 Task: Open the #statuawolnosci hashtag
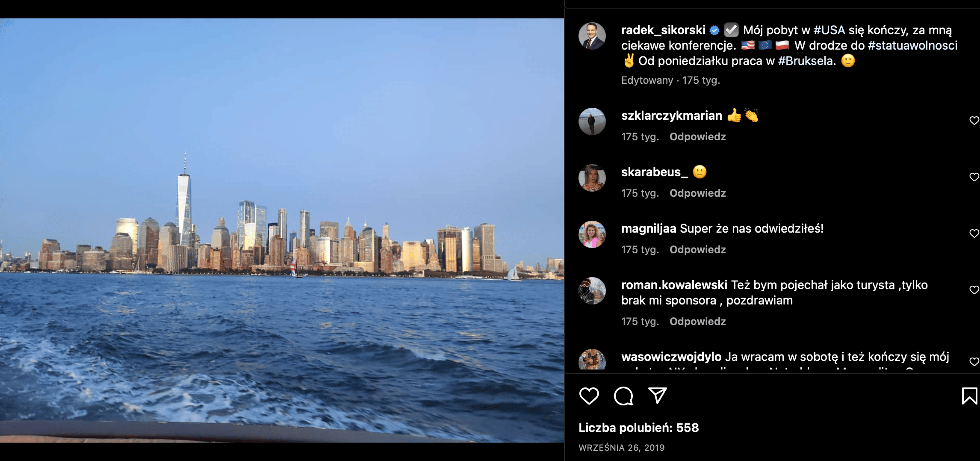[912, 45]
